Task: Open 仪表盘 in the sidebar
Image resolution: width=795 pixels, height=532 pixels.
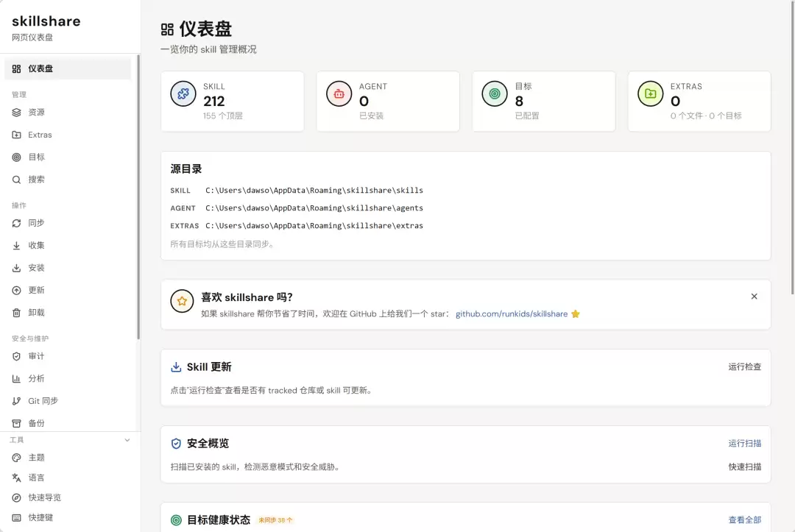Action: pos(68,69)
